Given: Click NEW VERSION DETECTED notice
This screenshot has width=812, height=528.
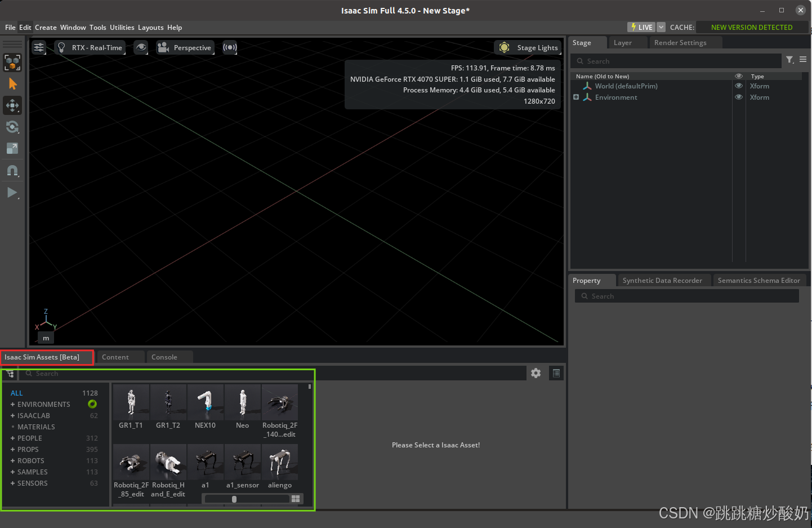Looking at the screenshot, I should click(752, 27).
